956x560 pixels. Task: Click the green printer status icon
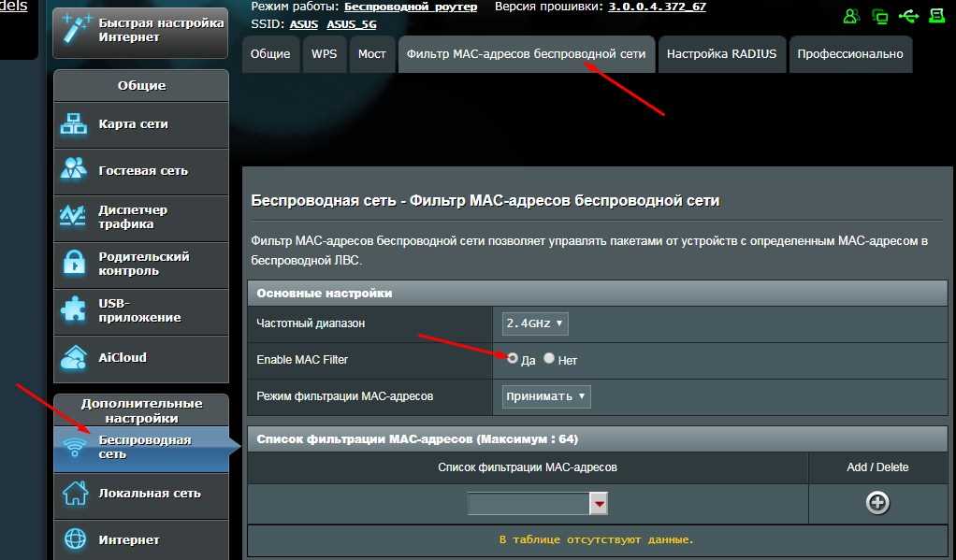936,16
